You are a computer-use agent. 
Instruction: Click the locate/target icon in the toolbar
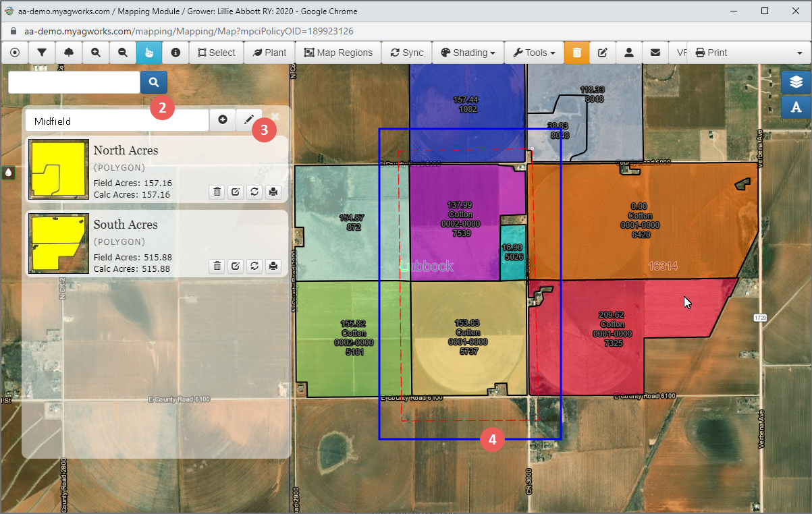15,53
